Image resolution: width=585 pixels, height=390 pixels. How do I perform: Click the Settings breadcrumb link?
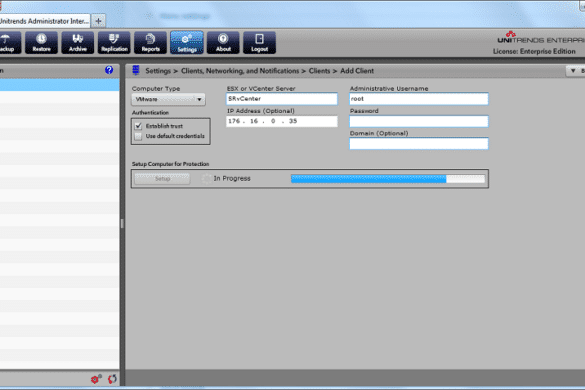158,71
